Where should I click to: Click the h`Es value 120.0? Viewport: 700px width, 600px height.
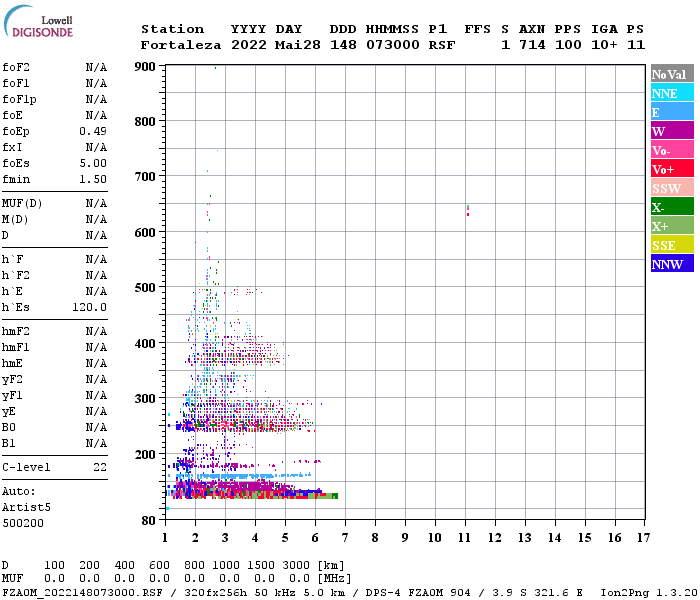click(x=89, y=308)
